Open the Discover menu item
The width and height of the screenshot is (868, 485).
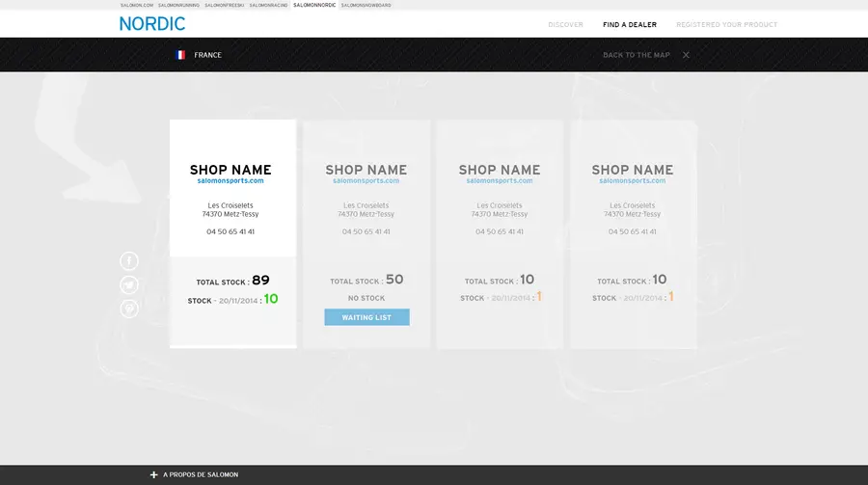pyautogui.click(x=565, y=24)
